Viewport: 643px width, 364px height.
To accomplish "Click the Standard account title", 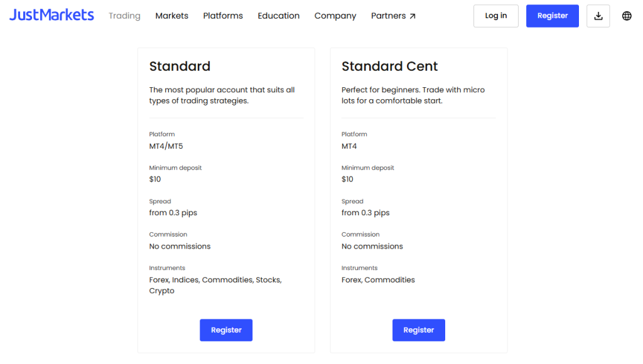I will 180,67.
